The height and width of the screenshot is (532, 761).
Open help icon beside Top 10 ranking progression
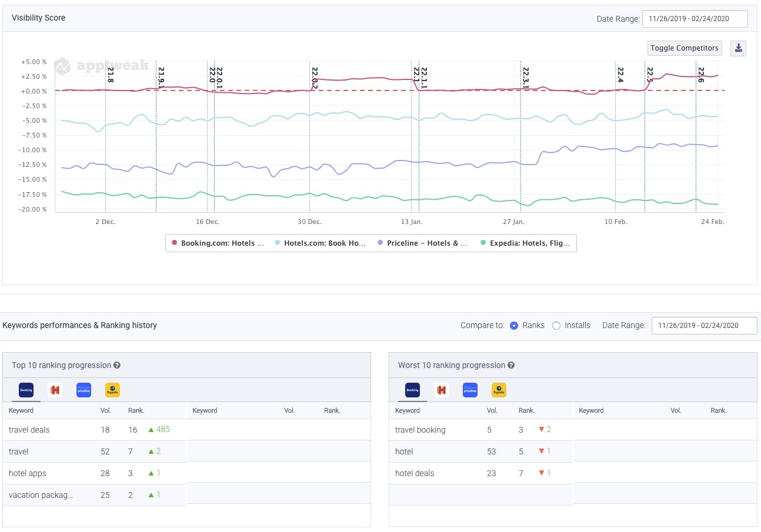coord(117,366)
